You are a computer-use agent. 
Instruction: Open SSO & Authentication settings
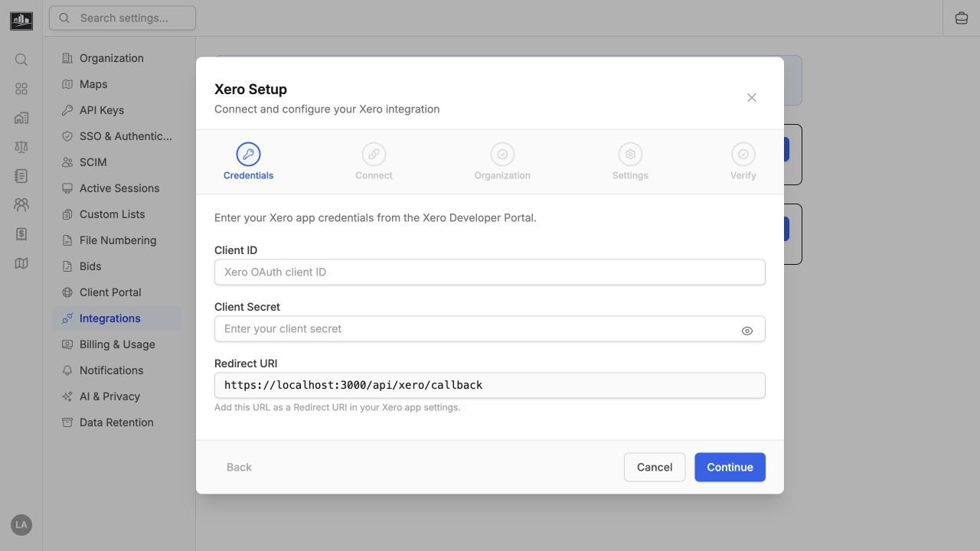[116, 136]
